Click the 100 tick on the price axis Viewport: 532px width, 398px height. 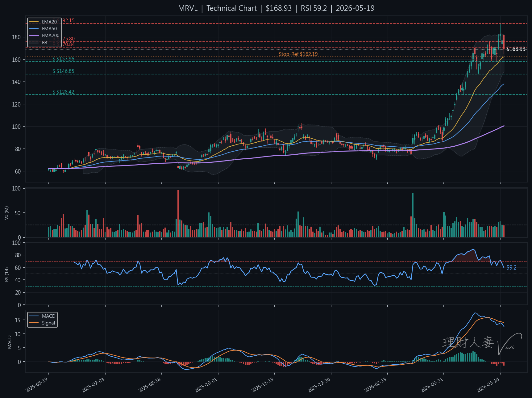(x=16, y=127)
